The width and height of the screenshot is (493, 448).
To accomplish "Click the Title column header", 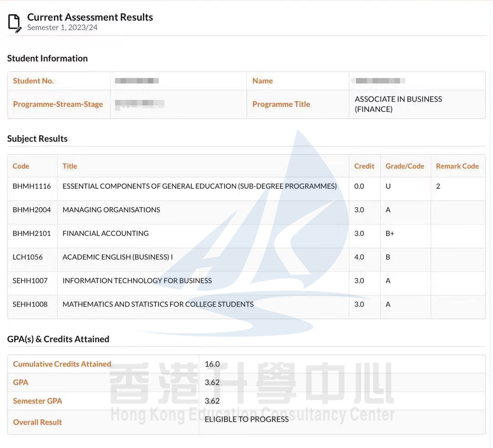I will pyautogui.click(x=70, y=166).
